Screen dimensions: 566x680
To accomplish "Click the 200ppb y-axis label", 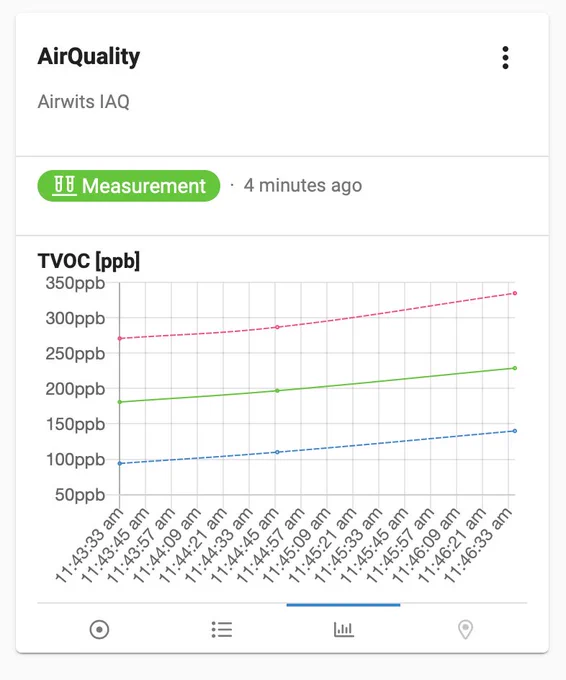I will coord(75,389).
